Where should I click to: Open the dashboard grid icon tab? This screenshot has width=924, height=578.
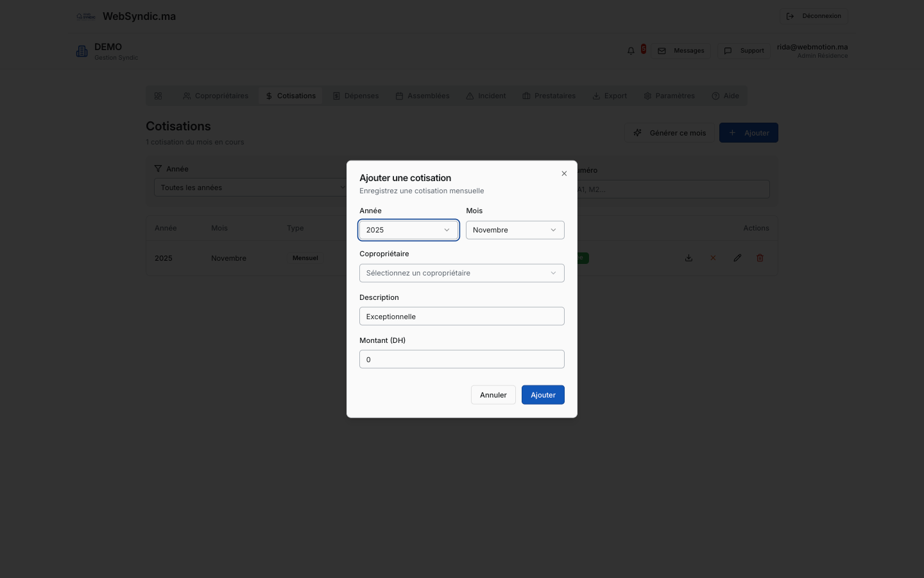click(158, 96)
